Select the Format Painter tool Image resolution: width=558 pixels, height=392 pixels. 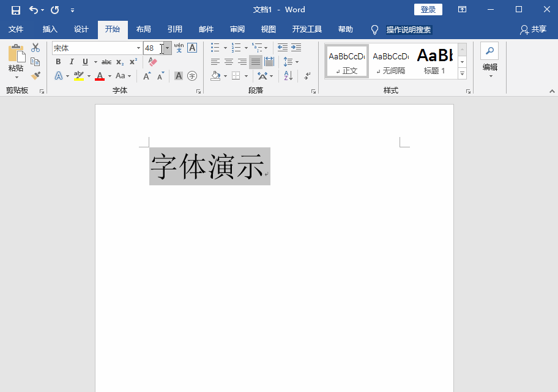click(x=35, y=75)
